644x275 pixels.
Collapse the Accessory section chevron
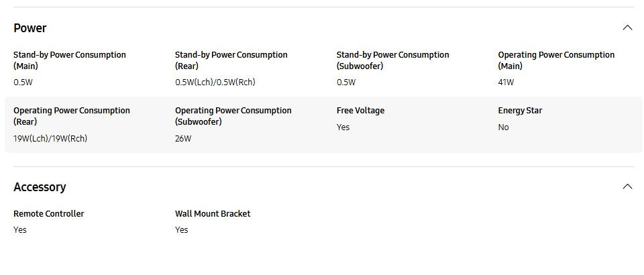[627, 186]
